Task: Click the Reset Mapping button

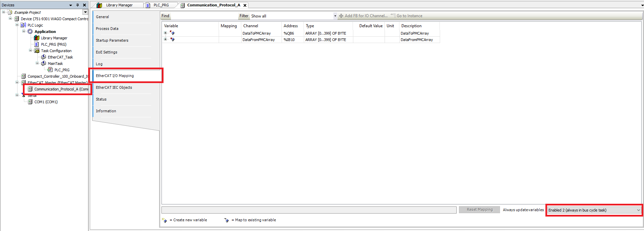Action: (x=479, y=210)
